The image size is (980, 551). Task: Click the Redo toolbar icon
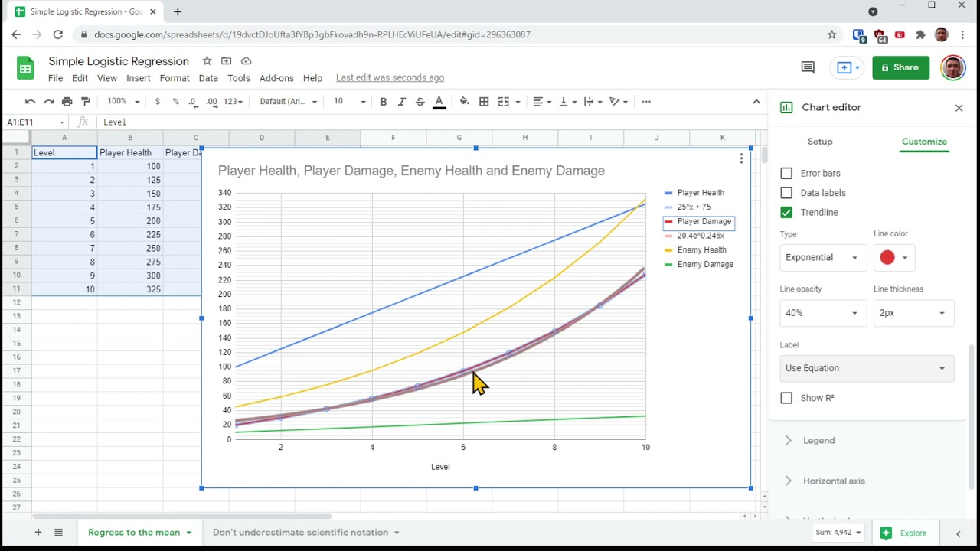point(48,101)
